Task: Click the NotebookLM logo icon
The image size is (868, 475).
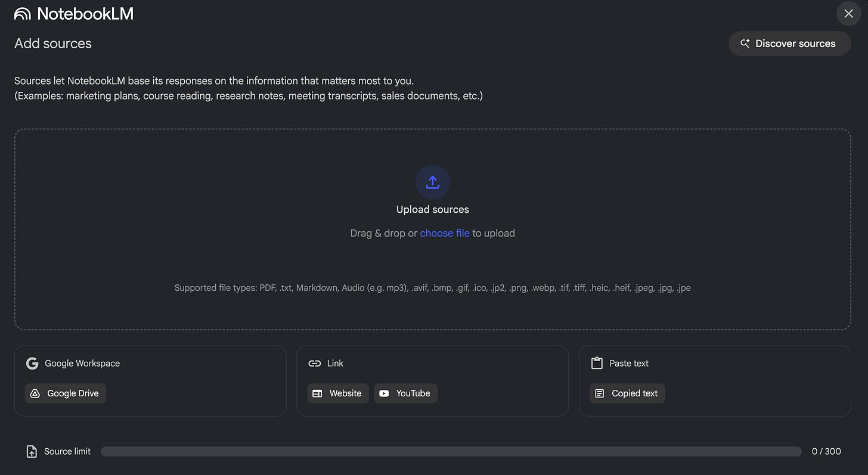Action: click(23, 14)
